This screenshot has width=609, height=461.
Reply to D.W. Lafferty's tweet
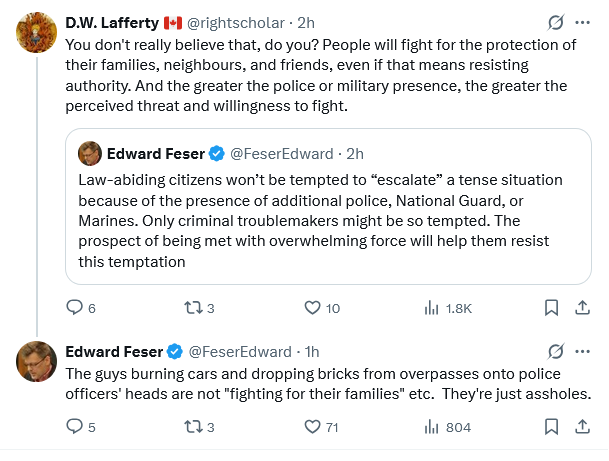tap(74, 308)
